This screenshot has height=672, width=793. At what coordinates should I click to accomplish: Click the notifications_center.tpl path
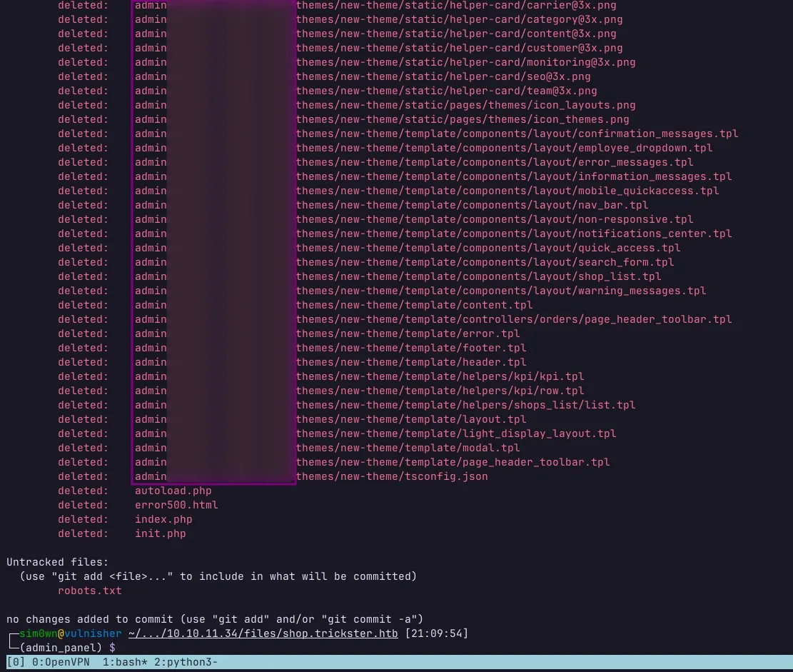514,234
